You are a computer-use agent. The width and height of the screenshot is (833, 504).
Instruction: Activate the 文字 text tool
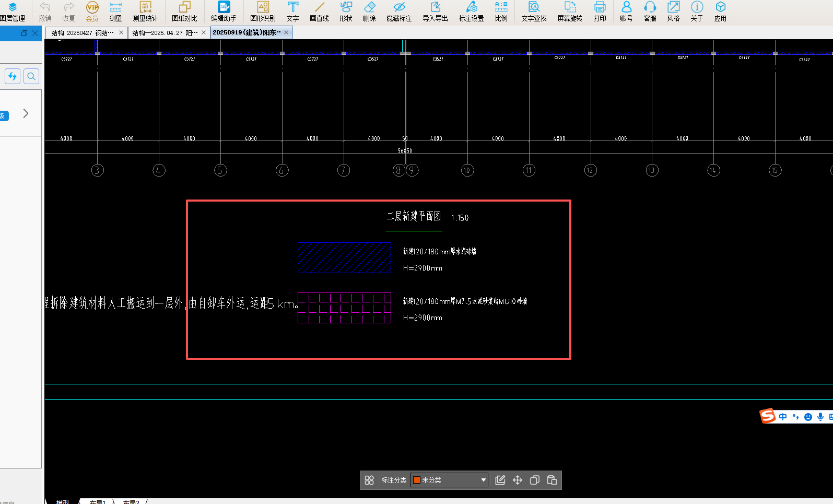tap(292, 11)
